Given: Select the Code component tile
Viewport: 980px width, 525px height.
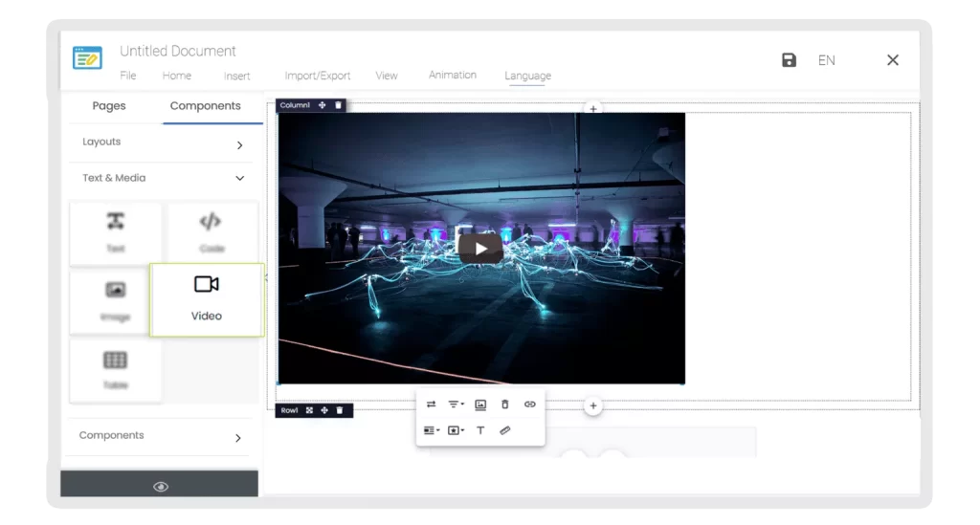Looking at the screenshot, I should tap(212, 232).
